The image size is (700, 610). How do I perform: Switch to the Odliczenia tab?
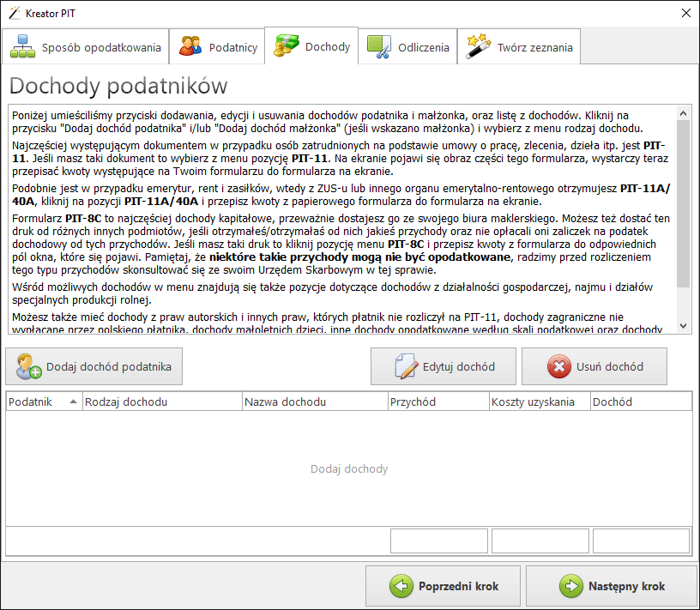(408, 47)
